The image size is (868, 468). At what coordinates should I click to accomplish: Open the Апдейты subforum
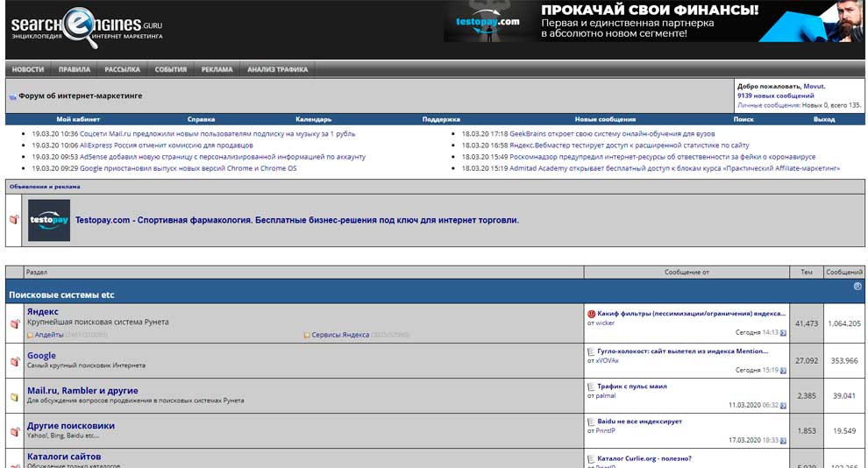(x=49, y=335)
